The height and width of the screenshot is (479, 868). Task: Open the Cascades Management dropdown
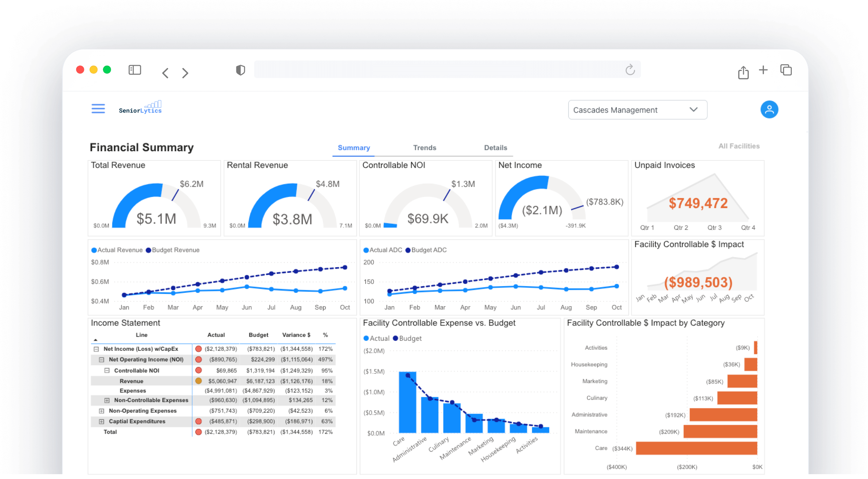[637, 110]
